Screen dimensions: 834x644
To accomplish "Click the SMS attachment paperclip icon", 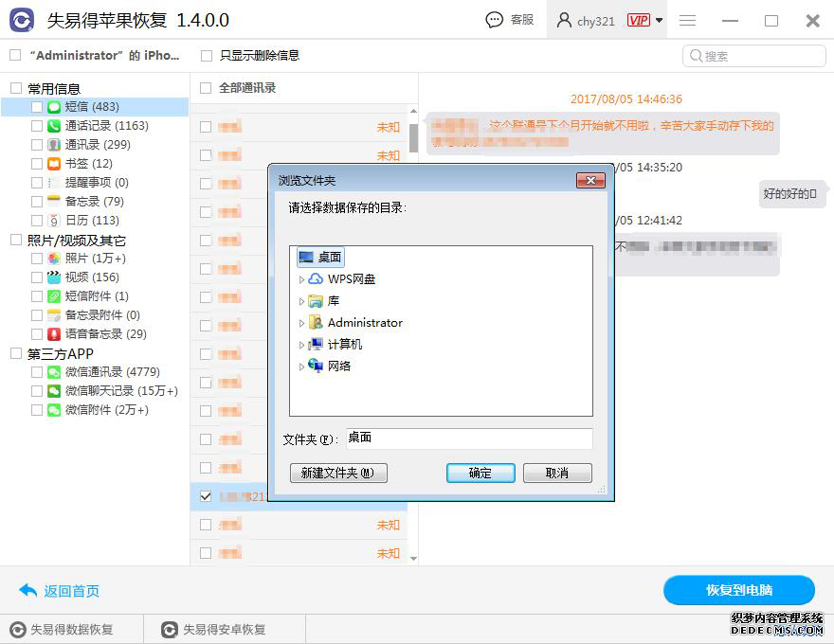I will click(54, 296).
